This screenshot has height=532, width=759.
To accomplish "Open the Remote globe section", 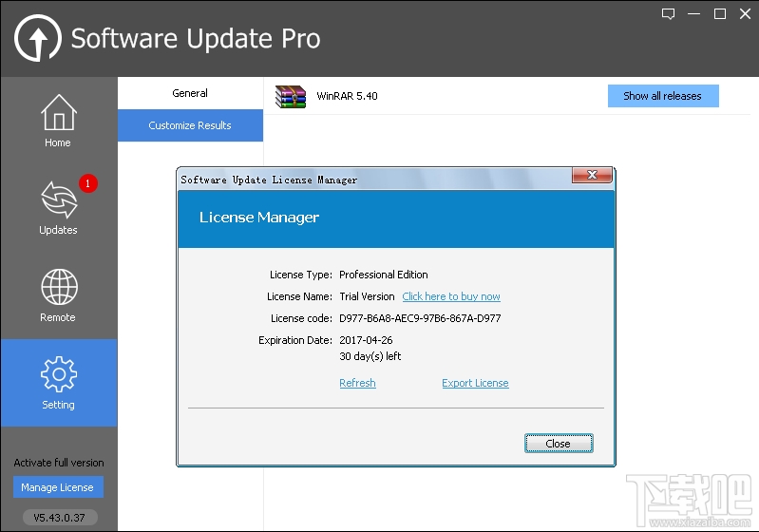I will (59, 295).
